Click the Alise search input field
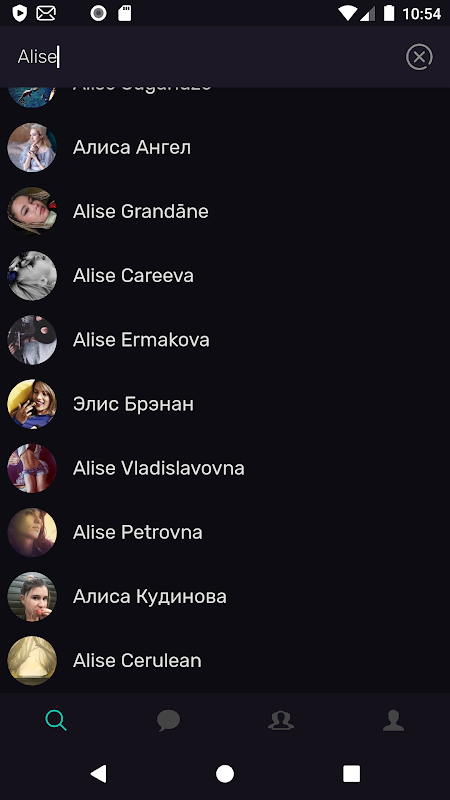The width and height of the screenshot is (450, 800). click(x=204, y=57)
